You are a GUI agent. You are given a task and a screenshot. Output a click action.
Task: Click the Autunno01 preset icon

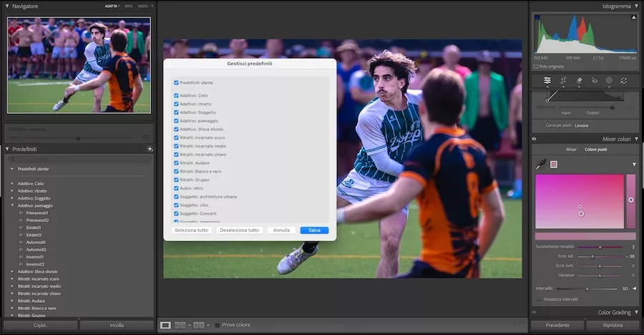(x=21, y=242)
